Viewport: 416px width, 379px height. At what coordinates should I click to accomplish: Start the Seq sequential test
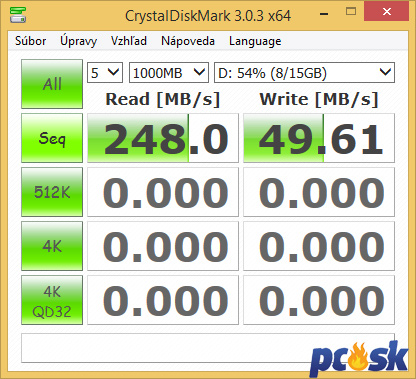(52, 138)
